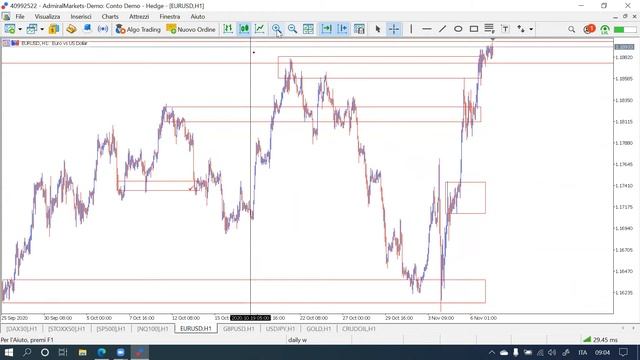Open File Explorer from the taskbar

click(x=82, y=352)
